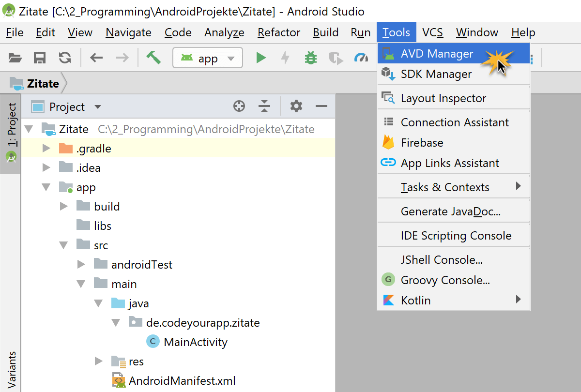Click the Synchronize refresh icon

tap(64, 58)
